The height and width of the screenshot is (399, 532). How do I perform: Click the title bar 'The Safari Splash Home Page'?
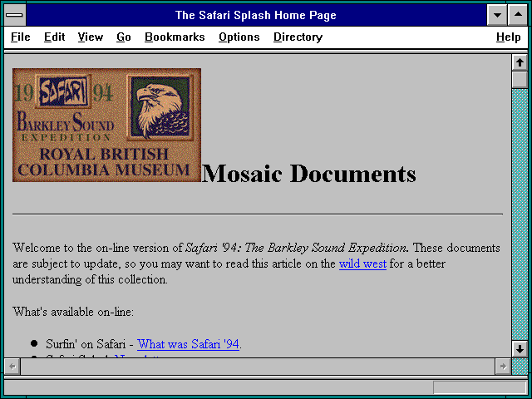(x=256, y=15)
